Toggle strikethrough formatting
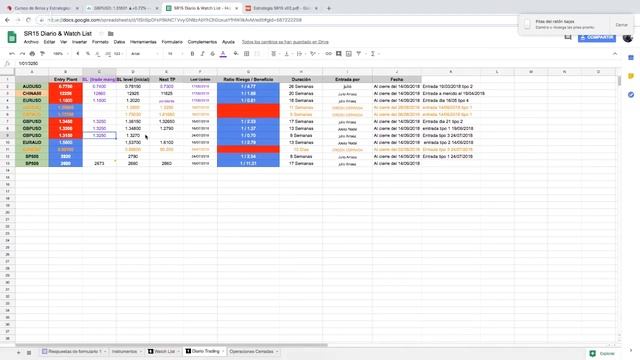The height and width of the screenshot is (360, 640). (x=213, y=54)
